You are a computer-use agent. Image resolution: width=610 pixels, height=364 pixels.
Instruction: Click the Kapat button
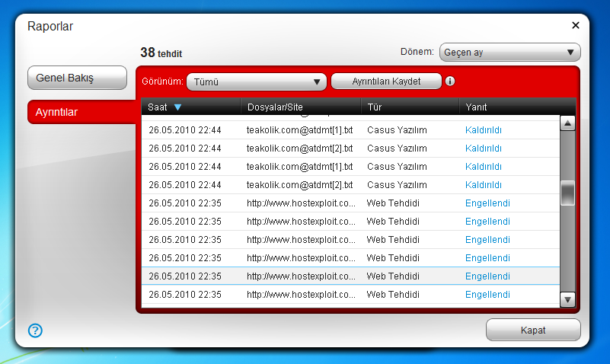pyautogui.click(x=533, y=330)
